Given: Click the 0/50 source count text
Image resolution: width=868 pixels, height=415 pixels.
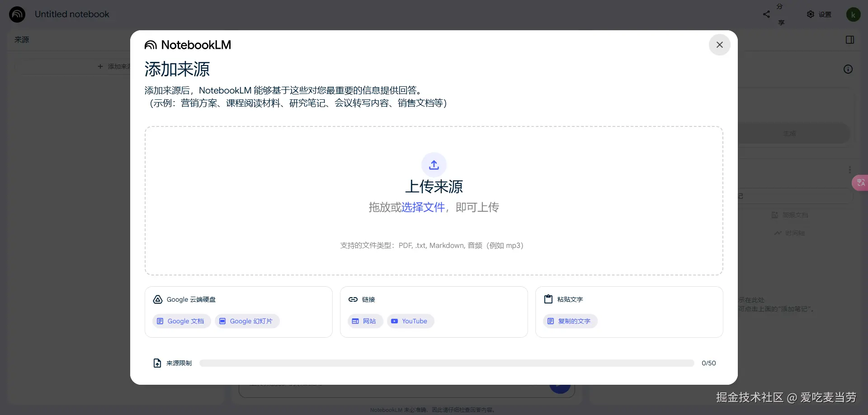Looking at the screenshot, I should click(708, 363).
